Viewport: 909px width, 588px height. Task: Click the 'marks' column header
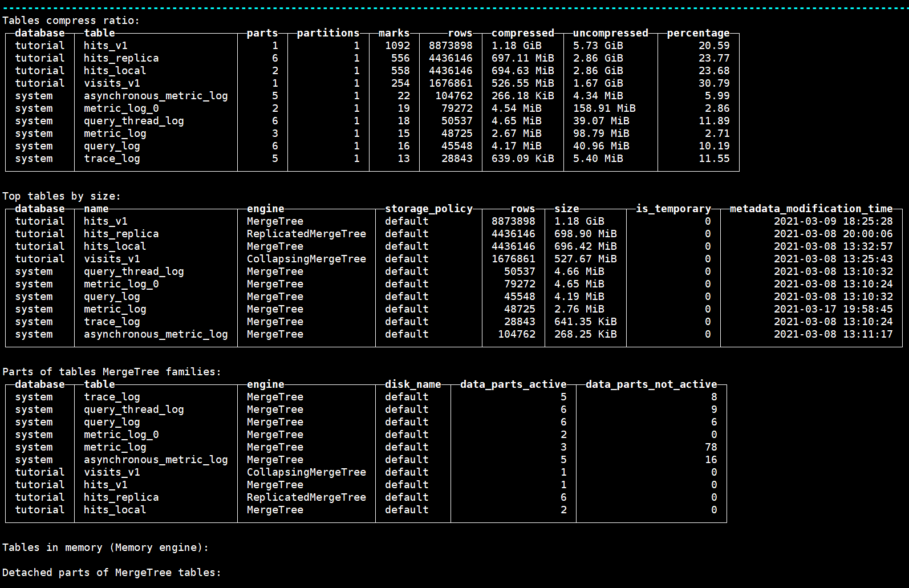click(394, 33)
